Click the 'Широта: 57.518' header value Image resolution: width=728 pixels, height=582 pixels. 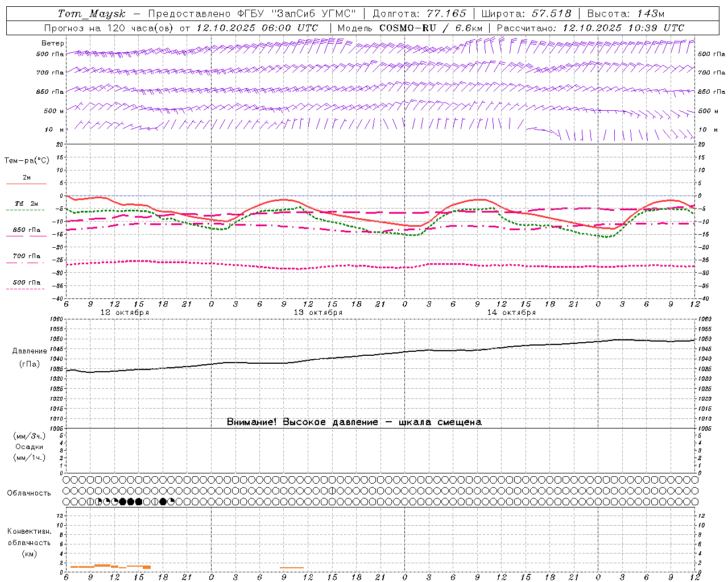526,14
